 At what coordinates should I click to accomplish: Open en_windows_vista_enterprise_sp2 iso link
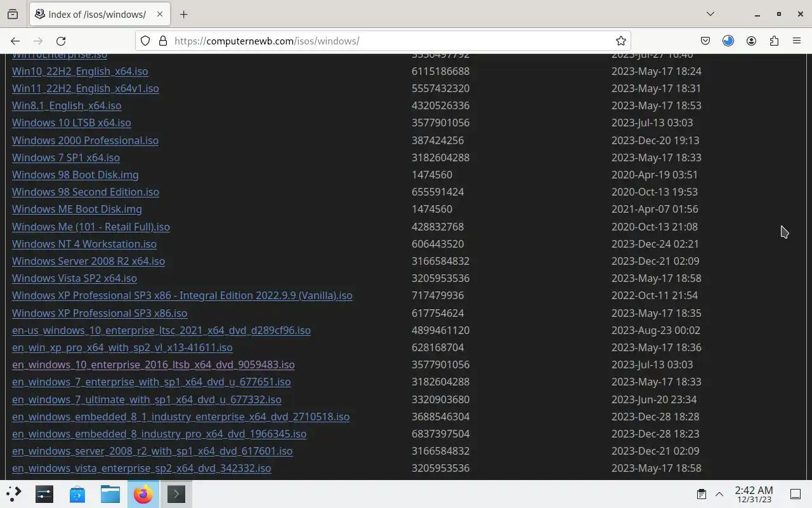[141, 468]
